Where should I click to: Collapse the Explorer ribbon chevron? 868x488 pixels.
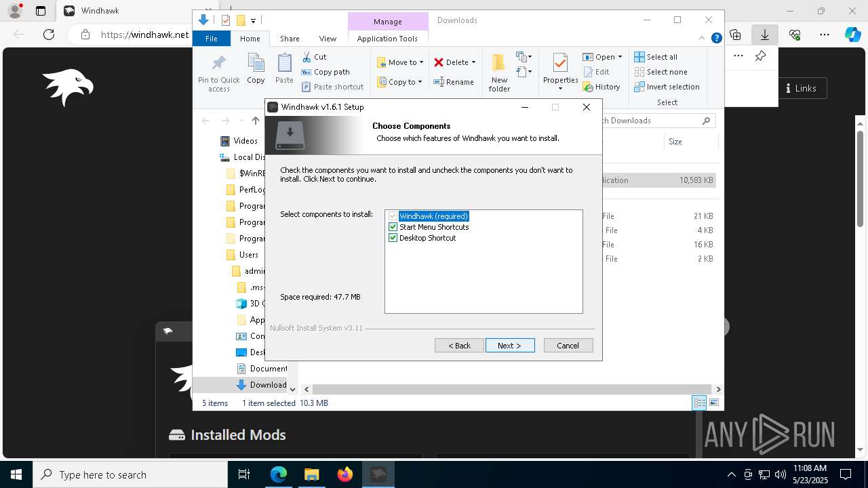point(703,39)
